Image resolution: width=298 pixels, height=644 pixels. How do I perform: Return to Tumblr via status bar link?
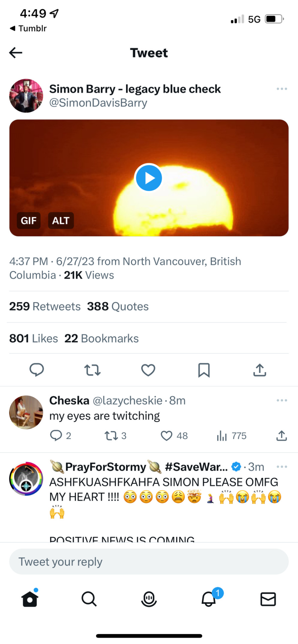[28, 29]
